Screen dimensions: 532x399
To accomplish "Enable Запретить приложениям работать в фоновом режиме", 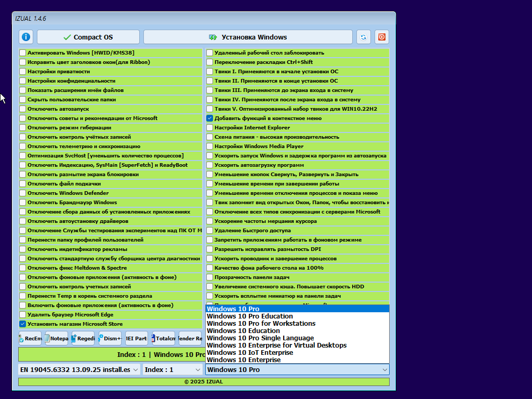I will tap(210, 240).
